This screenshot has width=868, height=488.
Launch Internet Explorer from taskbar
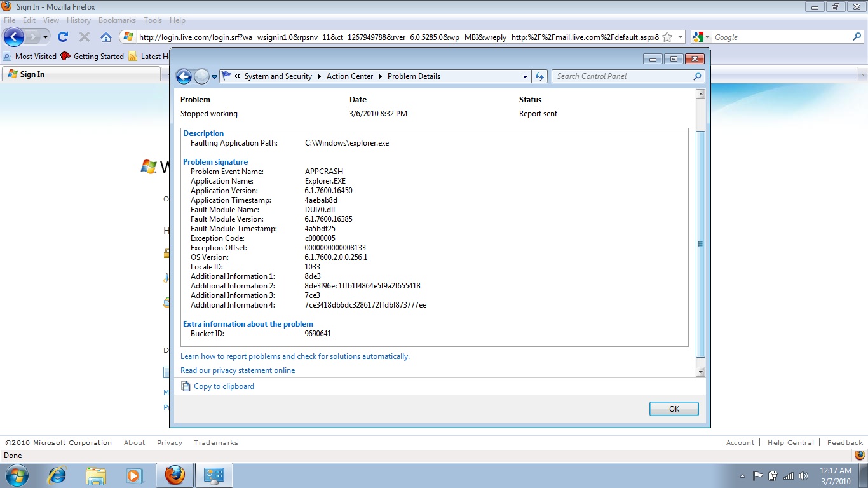click(x=57, y=475)
